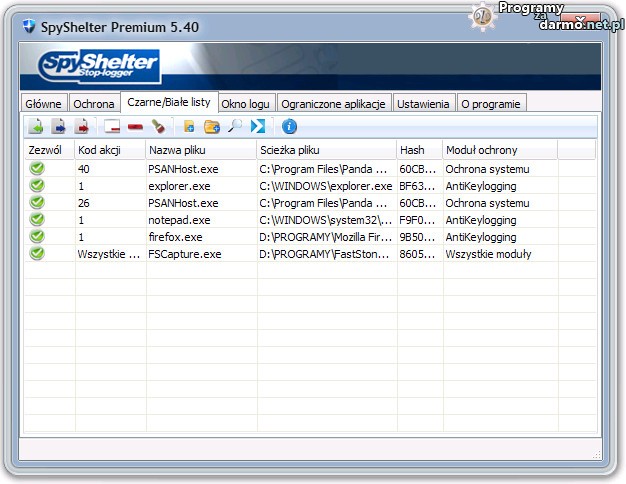Toggle allow checkmark for explorer.exe
626x484 pixels.
(37, 186)
